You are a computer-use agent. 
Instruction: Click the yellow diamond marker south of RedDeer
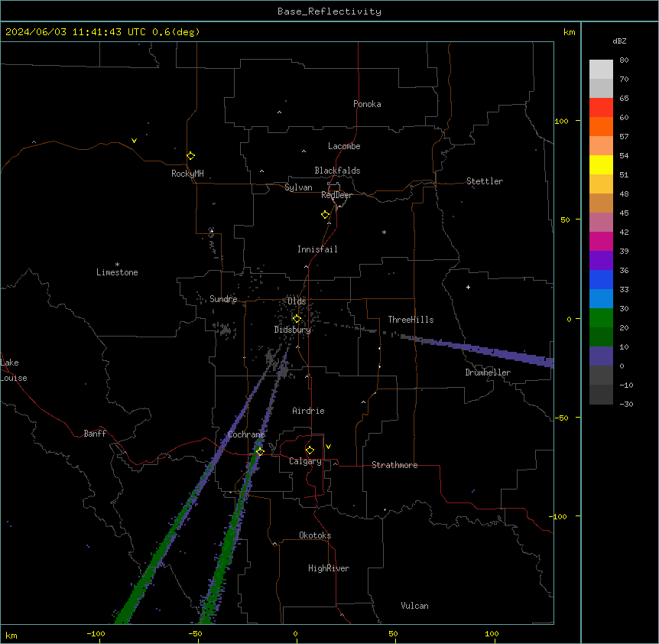[x=326, y=214]
